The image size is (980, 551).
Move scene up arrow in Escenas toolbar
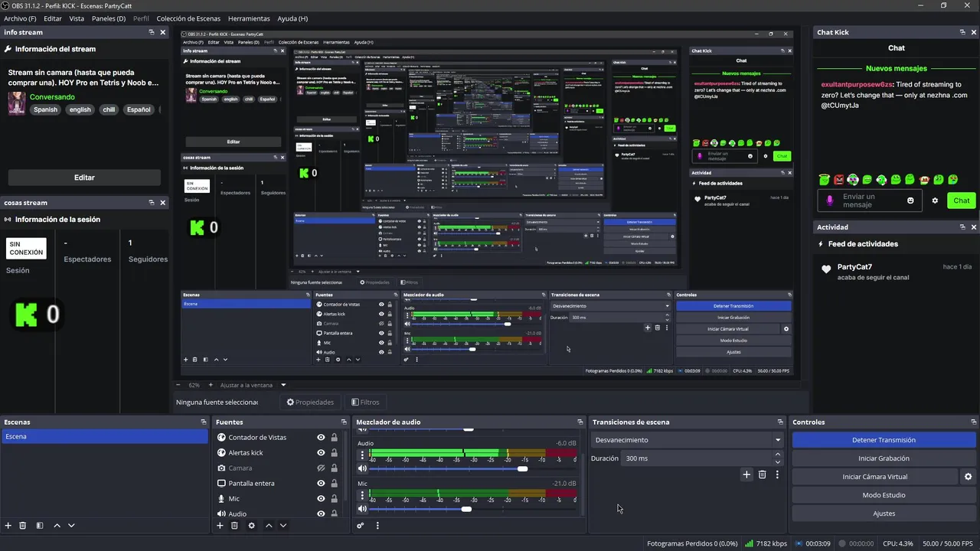[x=57, y=526]
